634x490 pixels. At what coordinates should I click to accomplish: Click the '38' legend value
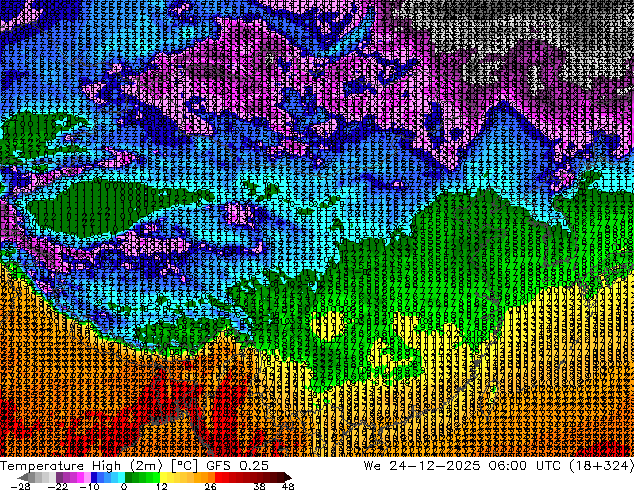[259, 486]
